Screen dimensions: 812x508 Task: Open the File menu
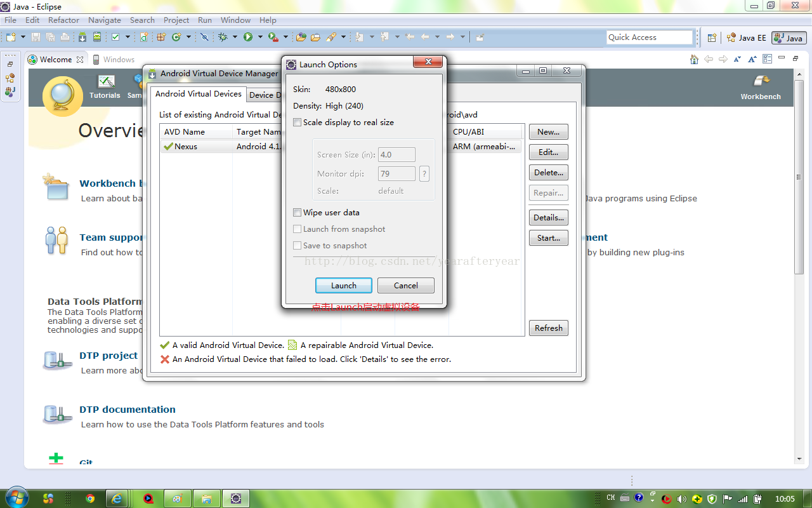pyautogui.click(x=10, y=20)
